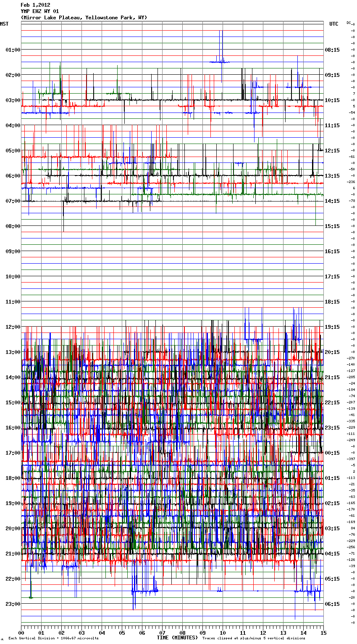Viewport: 357px width, 644px height.
Task: Click the DC offset value -207
Action: coord(351,402)
